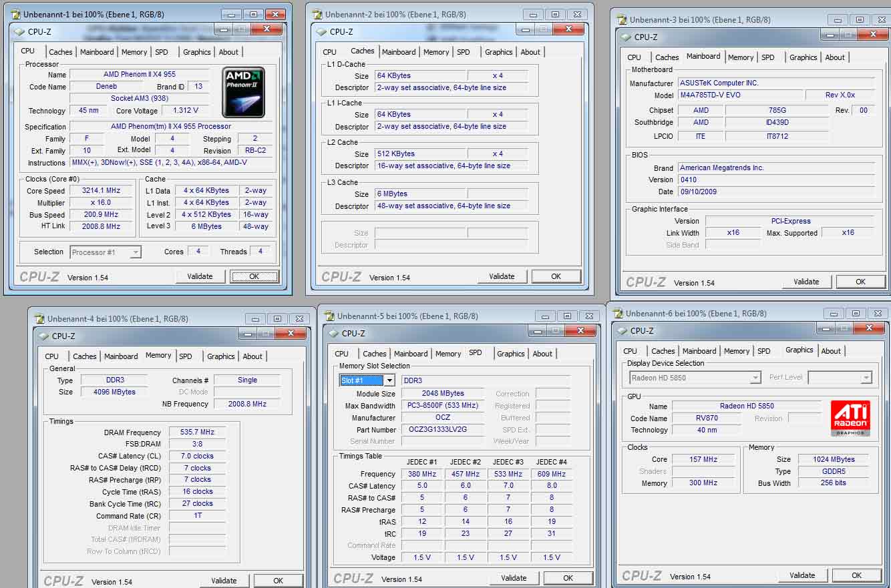Click the Multiplier x 16.0 value
This screenshot has width=891, height=588.
click(x=101, y=203)
